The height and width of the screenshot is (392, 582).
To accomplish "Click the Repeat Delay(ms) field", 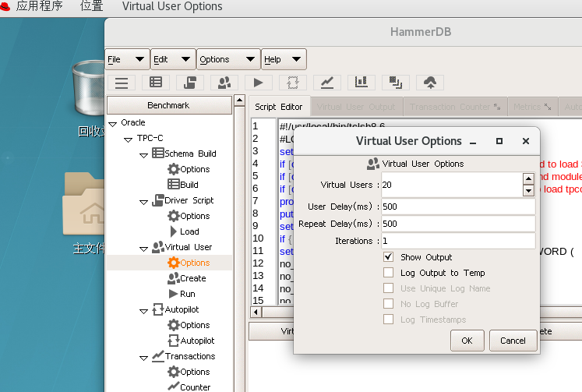I will pos(458,224).
